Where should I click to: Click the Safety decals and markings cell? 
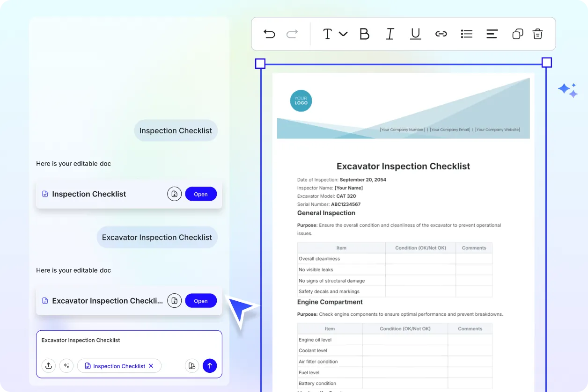341,292
